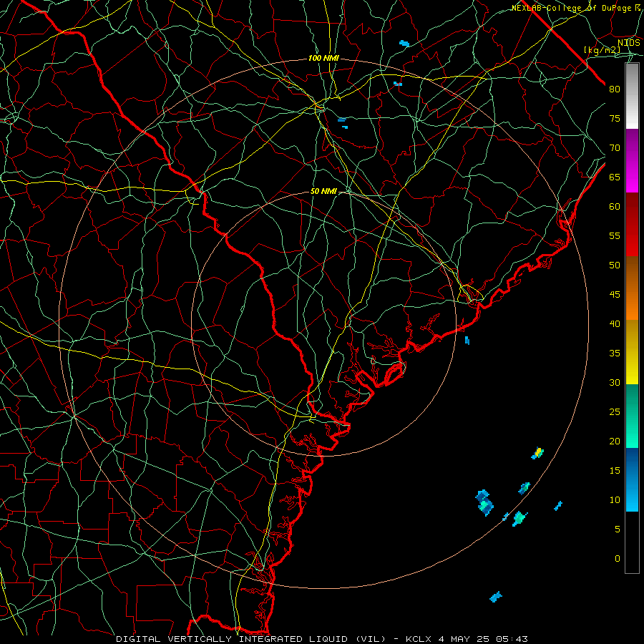The width and height of the screenshot is (644, 644).
Task: Click the lone blue echo at the bottom offshore
Action: [x=496, y=596]
